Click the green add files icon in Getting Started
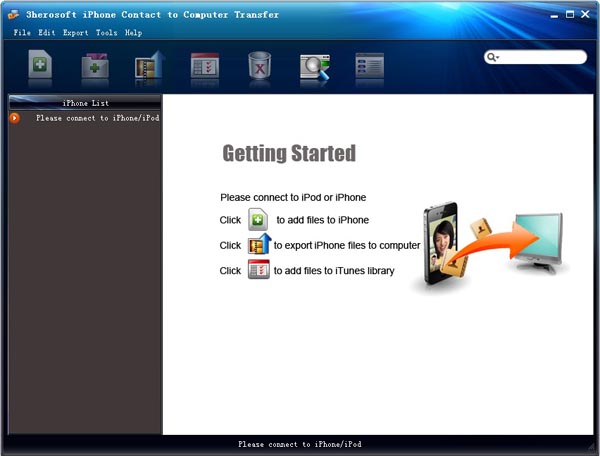This screenshot has width=600, height=456. [258, 220]
